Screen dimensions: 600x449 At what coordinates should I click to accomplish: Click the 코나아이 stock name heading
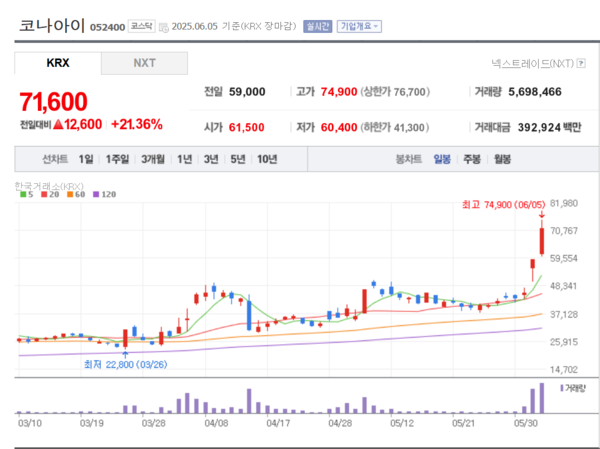coord(52,26)
